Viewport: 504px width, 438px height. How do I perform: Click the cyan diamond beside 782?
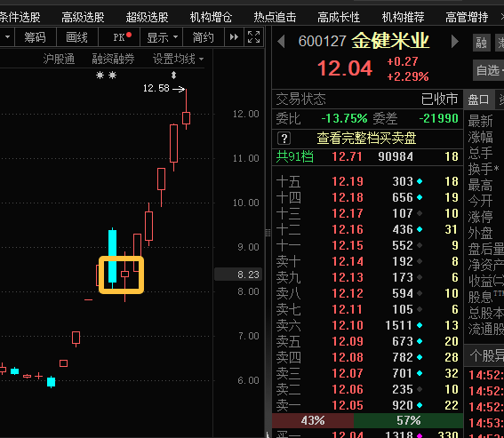pyautogui.click(x=420, y=357)
